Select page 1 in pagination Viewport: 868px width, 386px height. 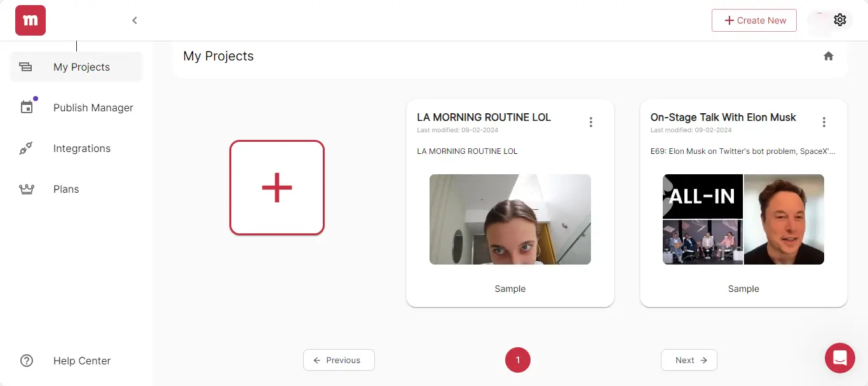tap(518, 360)
